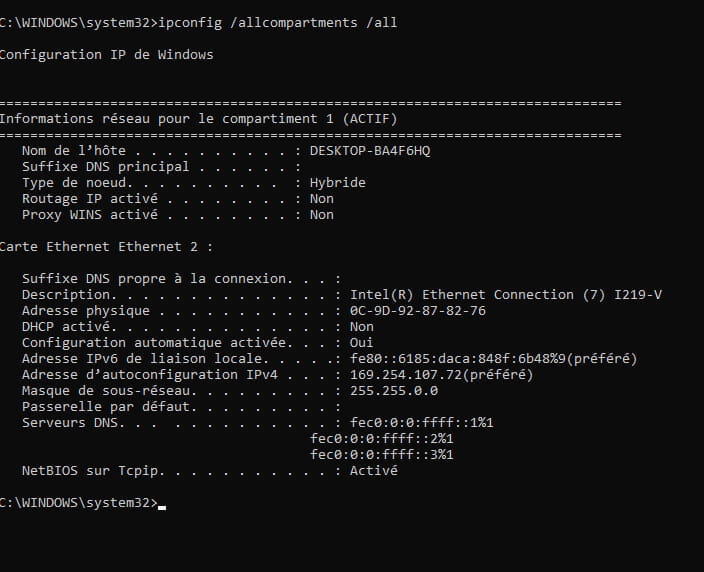Click the 'Oui' automatic configuration value

click(361, 343)
